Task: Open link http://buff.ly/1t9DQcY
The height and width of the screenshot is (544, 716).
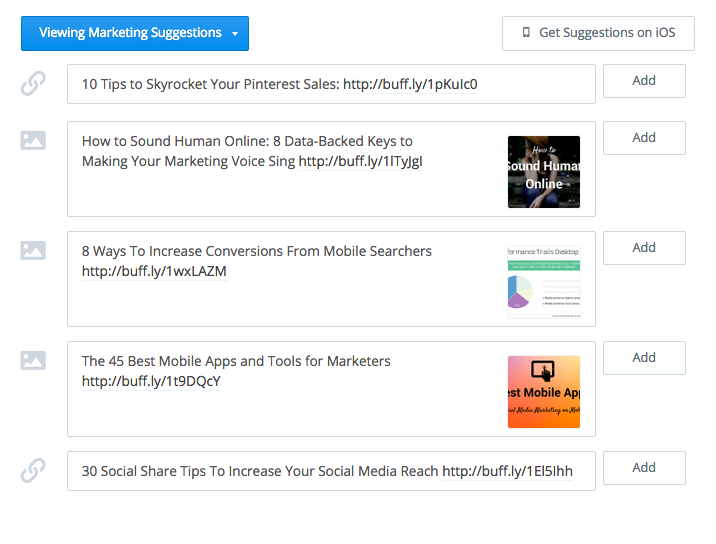Action: tap(151, 381)
